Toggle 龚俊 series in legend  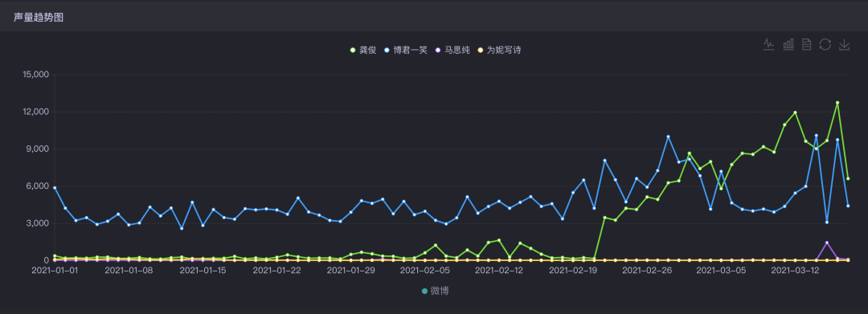click(x=363, y=51)
